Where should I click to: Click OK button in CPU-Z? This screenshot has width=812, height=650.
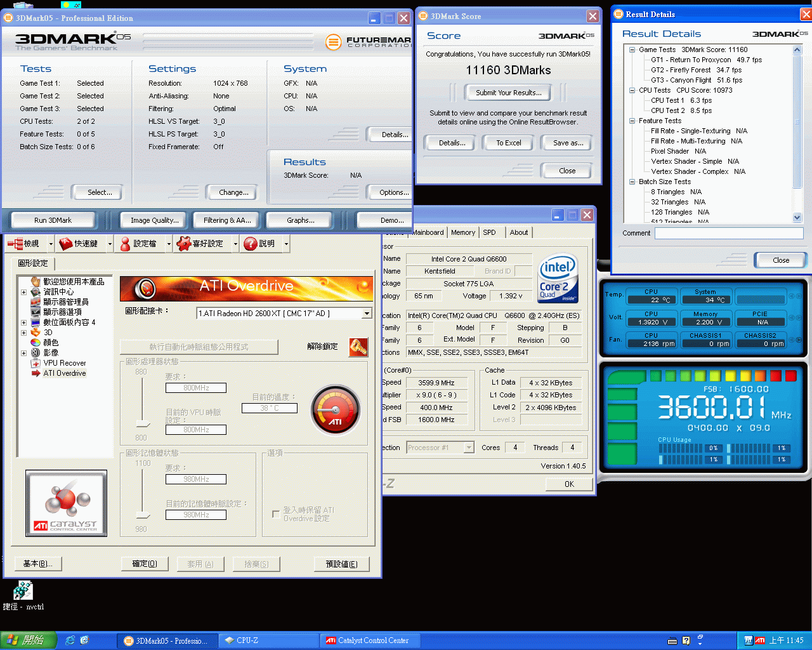[569, 484]
